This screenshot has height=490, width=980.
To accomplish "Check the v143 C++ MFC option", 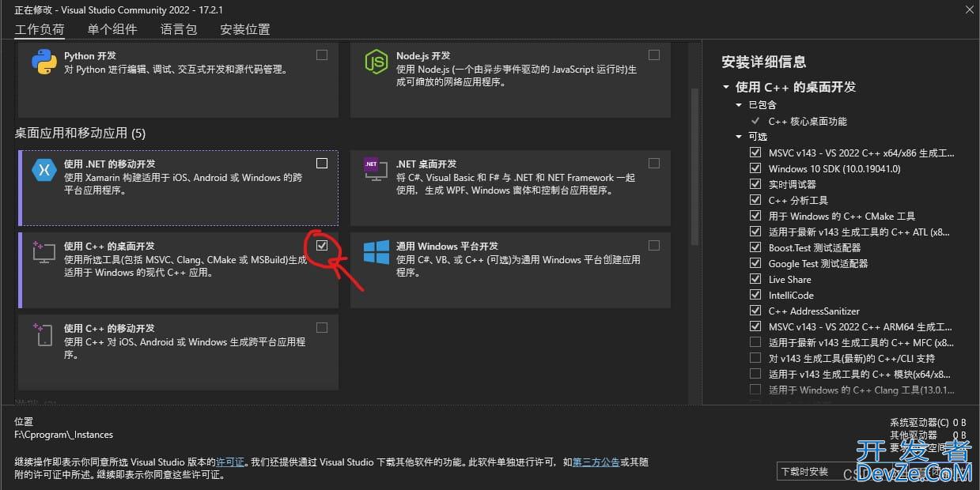I will (755, 342).
